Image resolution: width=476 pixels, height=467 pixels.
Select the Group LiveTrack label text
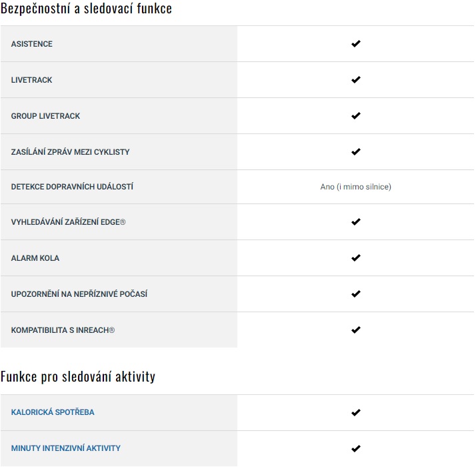click(x=45, y=116)
